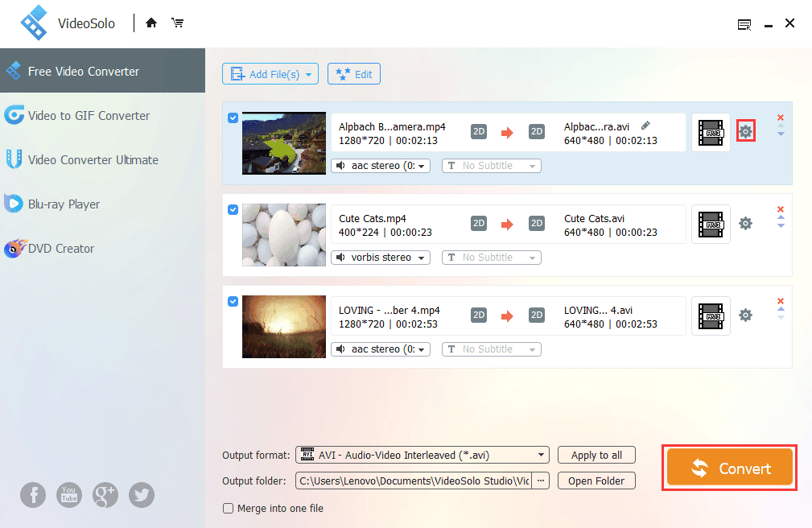Open subtitle dropdown for Alpbach video
The height and width of the screenshot is (528, 812).
(x=492, y=166)
